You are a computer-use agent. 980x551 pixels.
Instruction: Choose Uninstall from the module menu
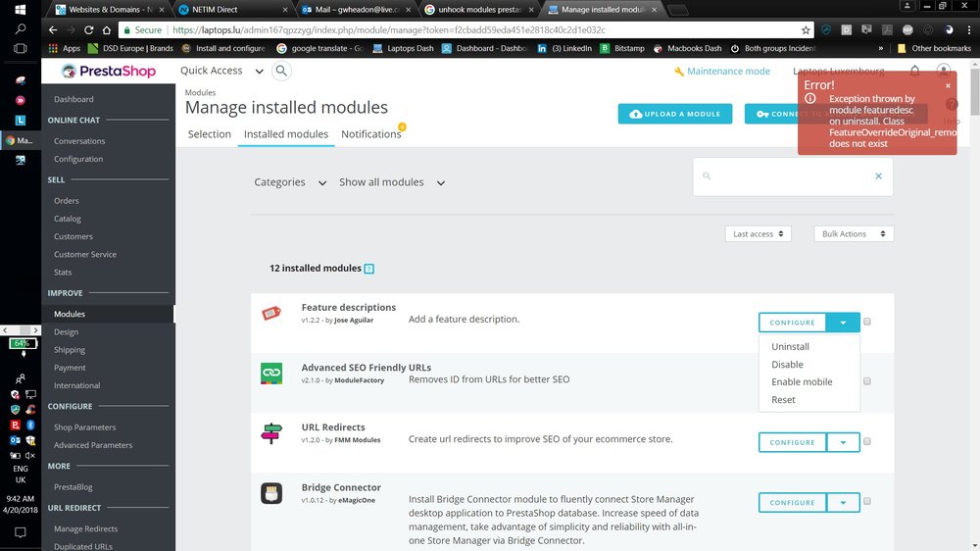(790, 346)
